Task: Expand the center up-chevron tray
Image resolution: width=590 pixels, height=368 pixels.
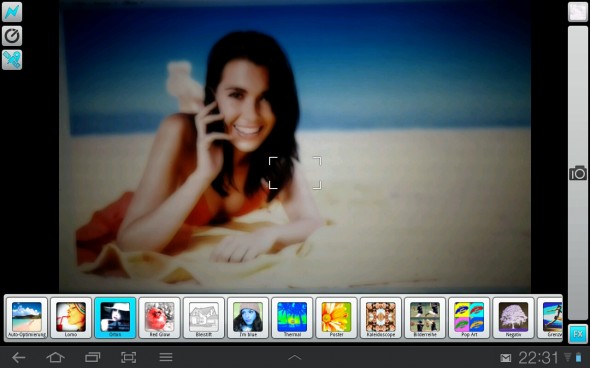Action: coord(295,357)
